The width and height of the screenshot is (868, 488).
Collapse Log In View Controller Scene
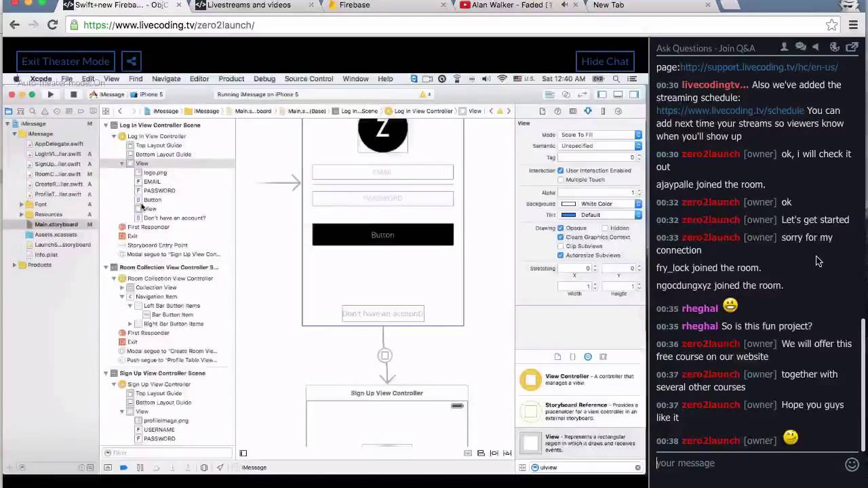pos(106,125)
